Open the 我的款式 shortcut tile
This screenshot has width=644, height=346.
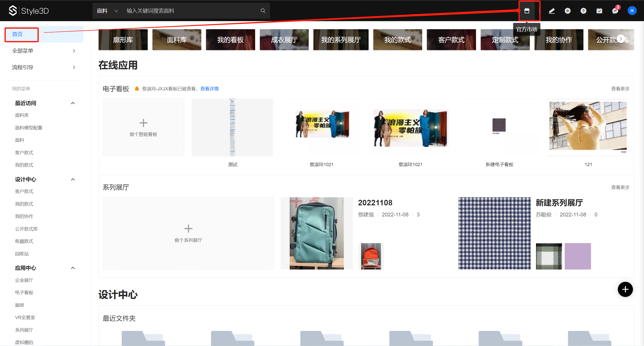pyautogui.click(x=397, y=40)
